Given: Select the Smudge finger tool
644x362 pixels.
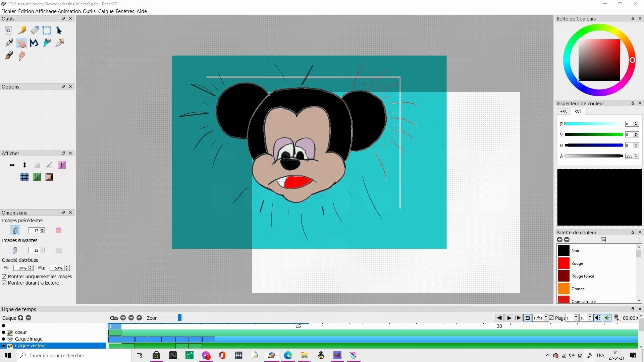Looking at the screenshot, I should 21,56.
